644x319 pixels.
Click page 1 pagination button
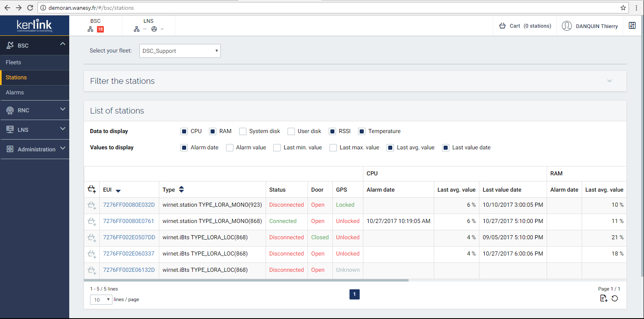coord(354,294)
